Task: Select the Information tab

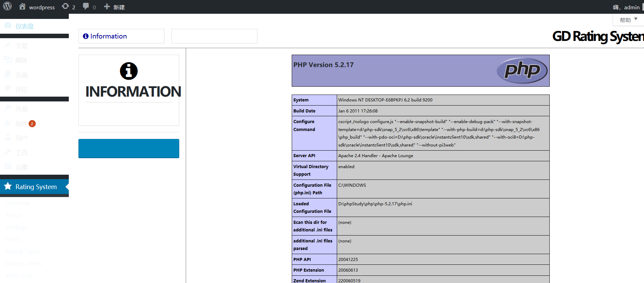Action: [121, 36]
